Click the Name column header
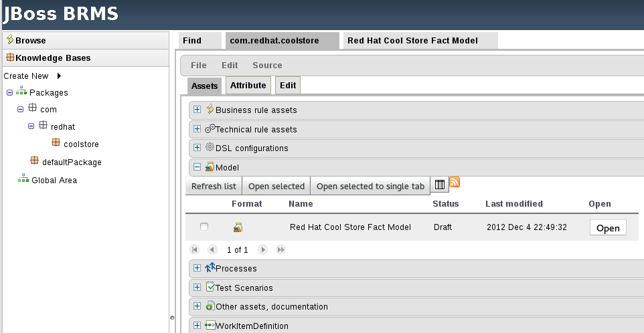 coord(301,204)
